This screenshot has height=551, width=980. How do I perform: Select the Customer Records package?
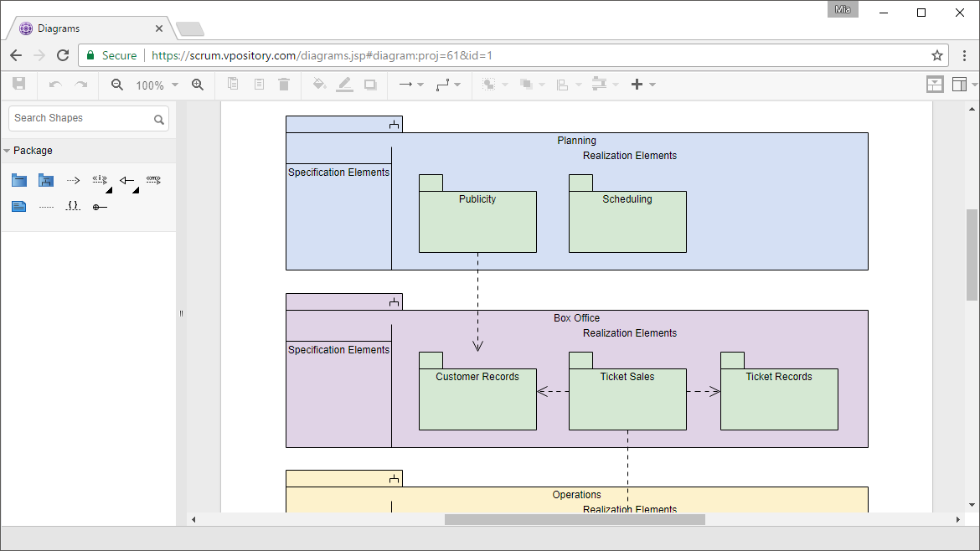477,391
